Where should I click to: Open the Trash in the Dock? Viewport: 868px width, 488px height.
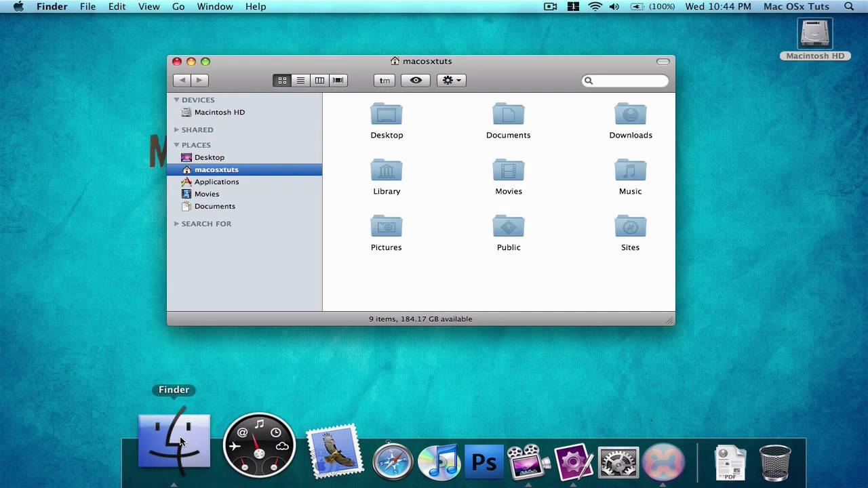click(x=775, y=463)
